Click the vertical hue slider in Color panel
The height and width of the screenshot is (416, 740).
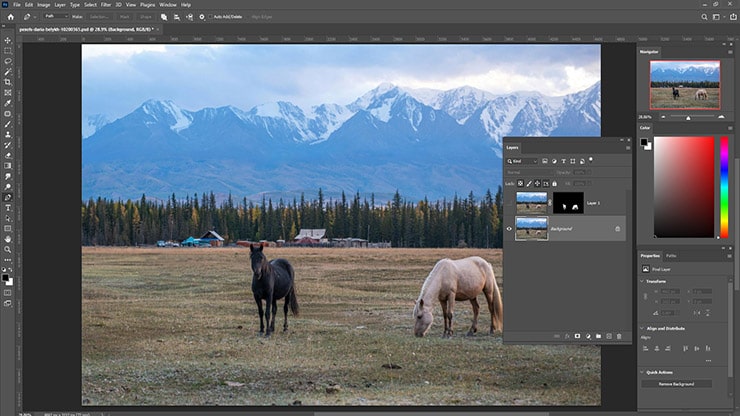tap(724, 187)
